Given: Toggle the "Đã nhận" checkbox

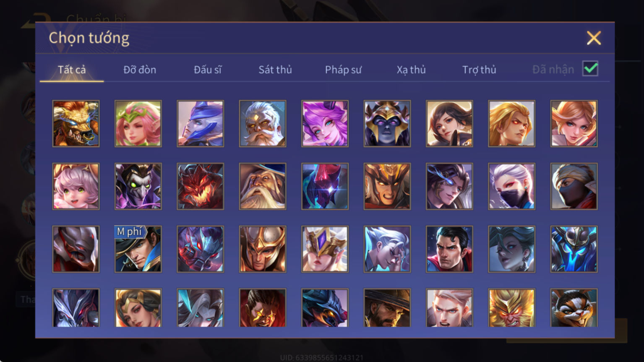Looking at the screenshot, I should tap(590, 69).
